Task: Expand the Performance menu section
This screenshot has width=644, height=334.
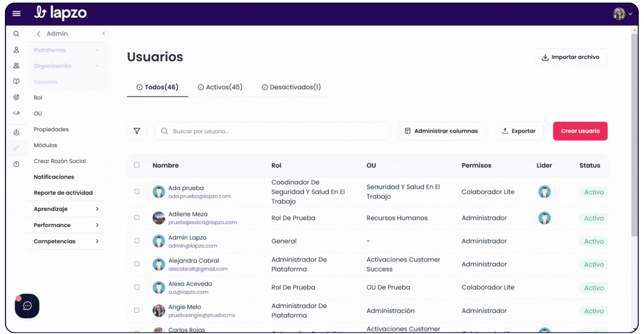Action: [x=66, y=225]
